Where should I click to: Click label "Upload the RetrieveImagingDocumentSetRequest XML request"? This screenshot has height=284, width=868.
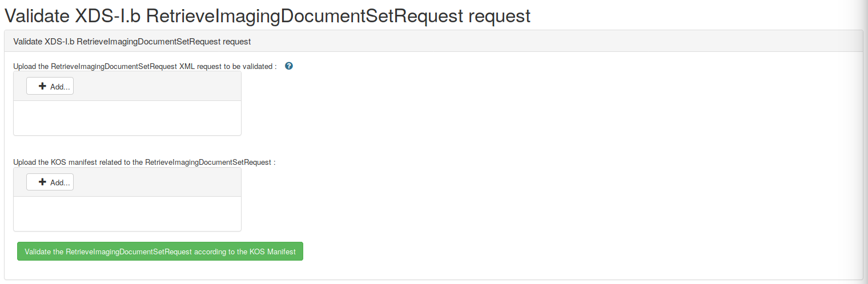coord(114,66)
